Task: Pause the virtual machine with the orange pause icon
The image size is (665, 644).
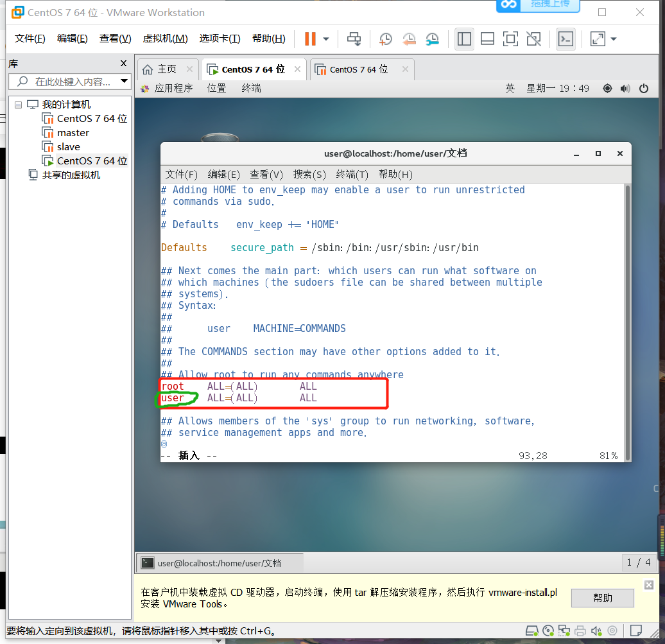Action: (311, 39)
